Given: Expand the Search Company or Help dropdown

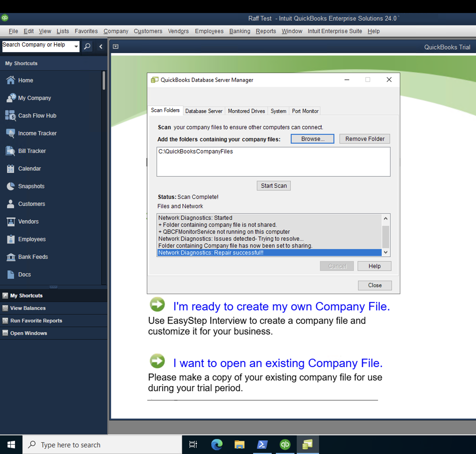Looking at the screenshot, I should (x=76, y=46).
